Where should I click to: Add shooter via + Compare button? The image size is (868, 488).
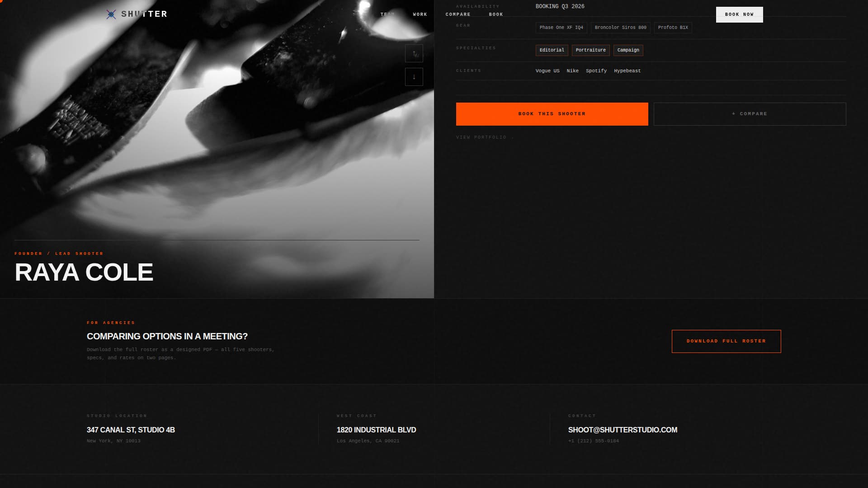coord(750,114)
